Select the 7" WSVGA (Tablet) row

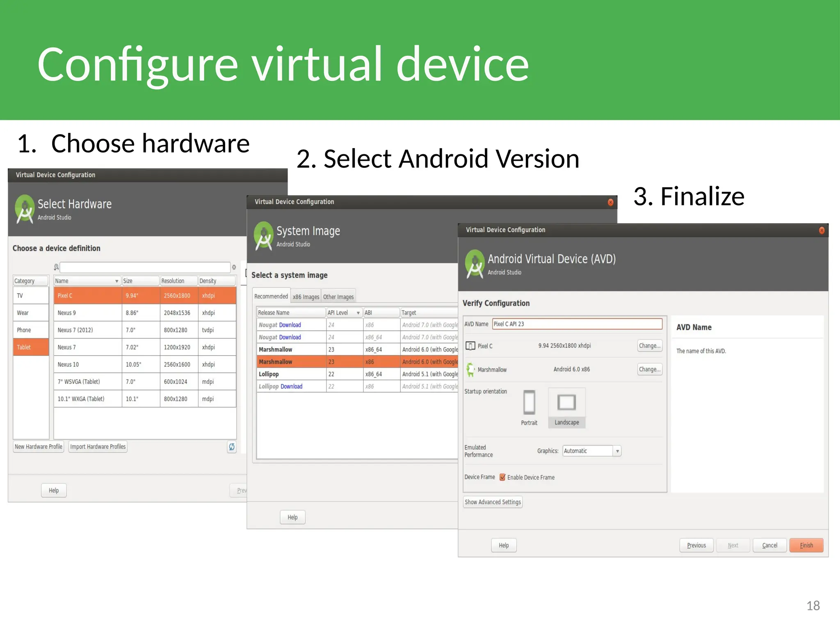point(145,381)
